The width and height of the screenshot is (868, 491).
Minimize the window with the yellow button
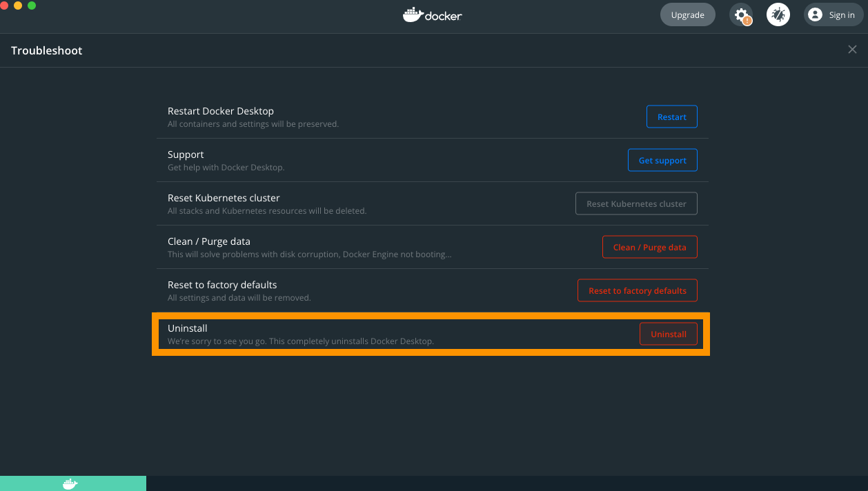pyautogui.click(x=18, y=6)
